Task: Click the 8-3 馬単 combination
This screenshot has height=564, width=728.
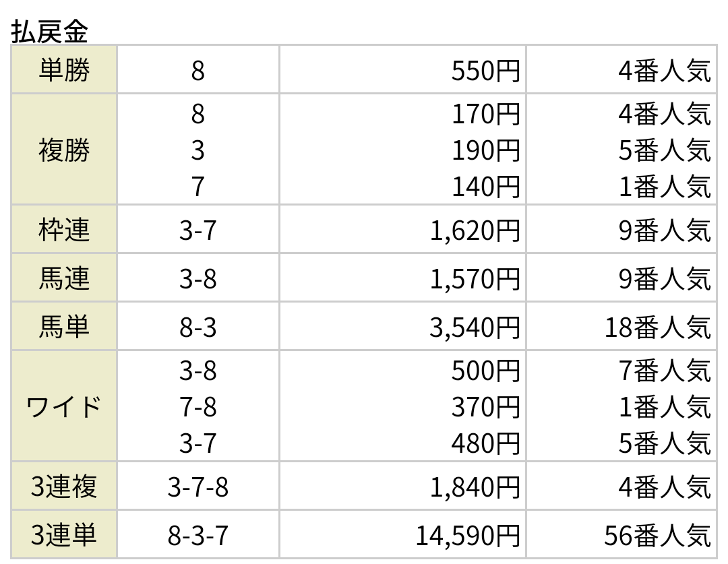Action: (198, 327)
